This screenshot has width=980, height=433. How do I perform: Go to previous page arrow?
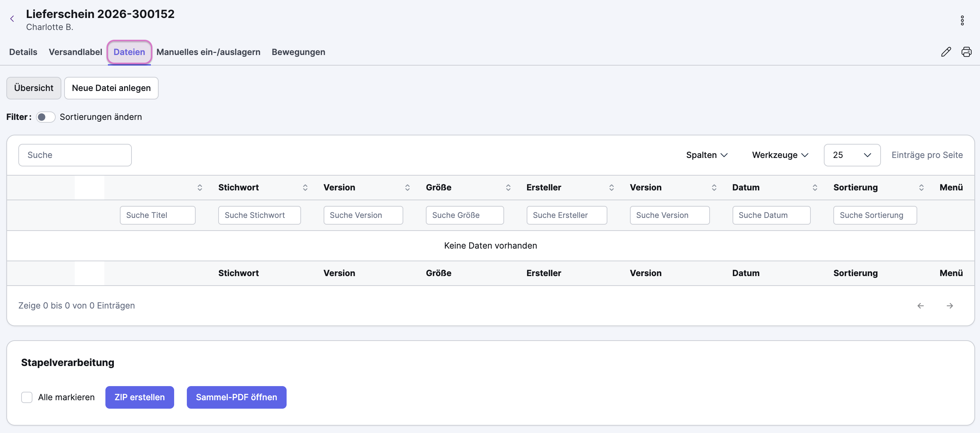tap(920, 306)
